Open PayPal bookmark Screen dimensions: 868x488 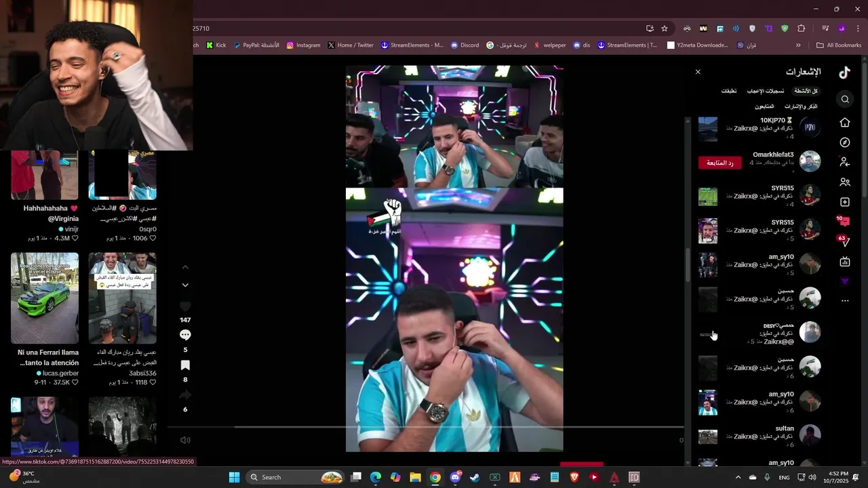pyautogui.click(x=256, y=45)
